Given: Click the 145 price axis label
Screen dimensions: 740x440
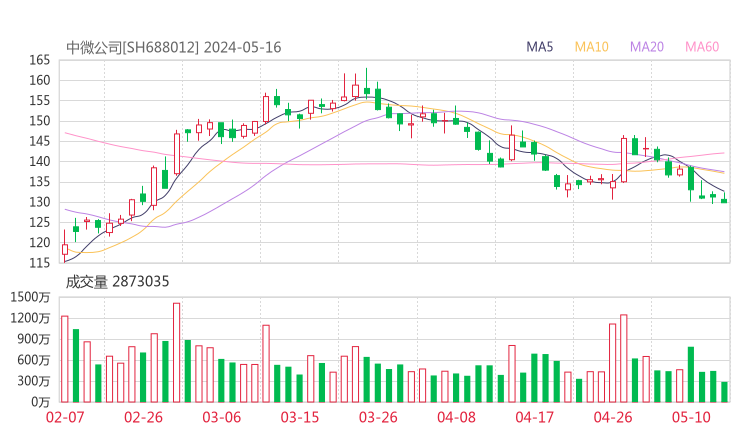Looking at the screenshot, I should (x=40, y=141).
